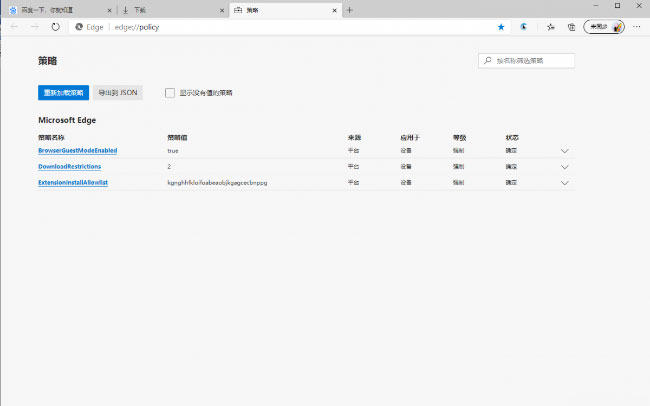Open the Collections toolbar icon
This screenshot has height=406, width=650.
pos(572,27)
